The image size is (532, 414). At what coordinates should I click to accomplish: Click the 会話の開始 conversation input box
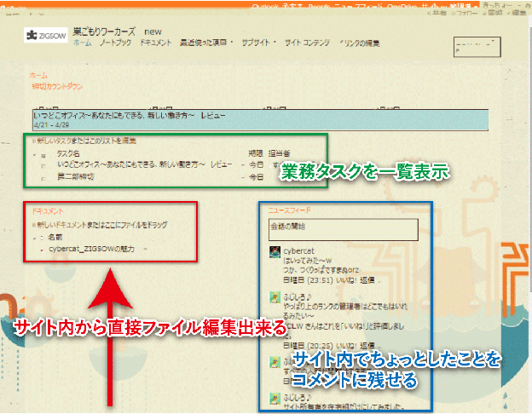[344, 229]
